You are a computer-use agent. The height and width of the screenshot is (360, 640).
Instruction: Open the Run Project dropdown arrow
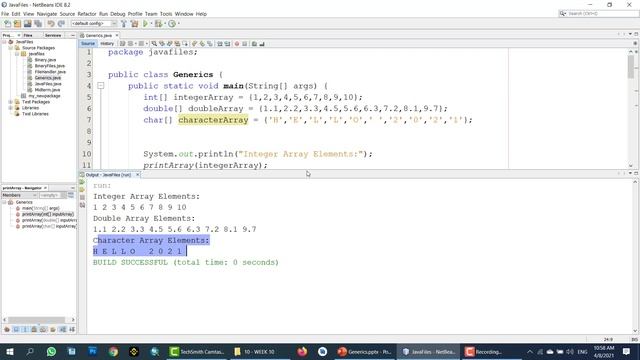(151, 24)
